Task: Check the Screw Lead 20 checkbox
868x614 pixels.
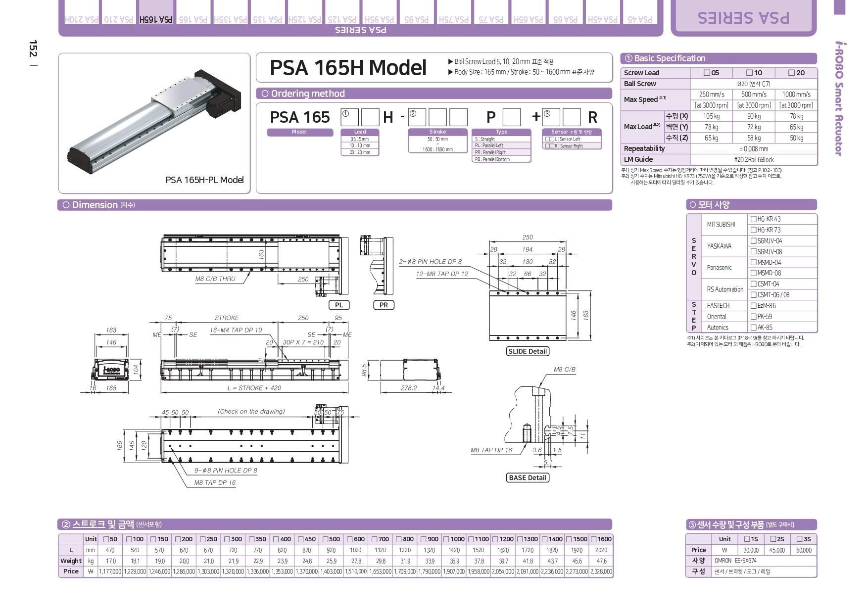Action: pyautogui.click(x=791, y=73)
